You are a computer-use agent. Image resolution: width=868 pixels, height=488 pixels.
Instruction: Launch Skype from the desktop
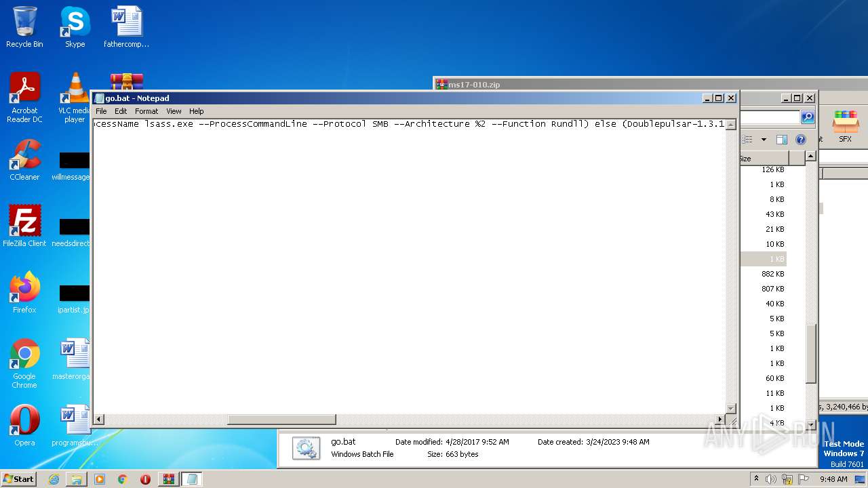(75, 27)
